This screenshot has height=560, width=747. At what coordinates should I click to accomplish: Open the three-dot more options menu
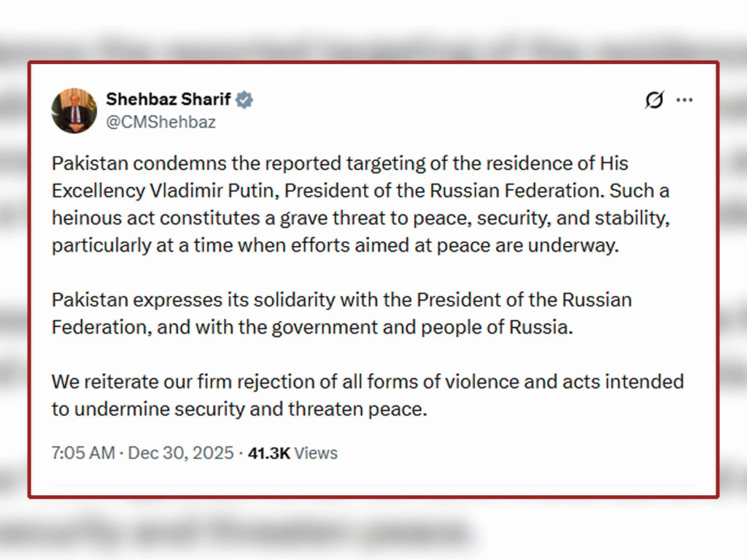(x=684, y=100)
